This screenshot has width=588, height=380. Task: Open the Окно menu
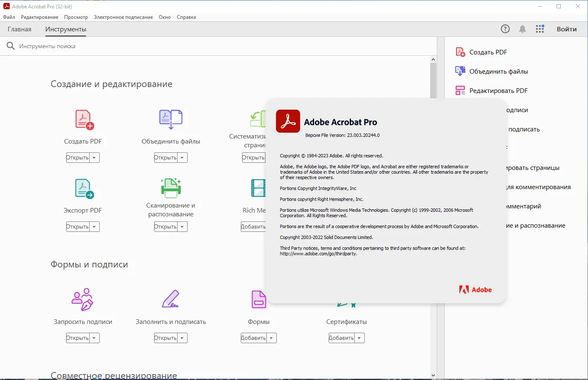165,17
